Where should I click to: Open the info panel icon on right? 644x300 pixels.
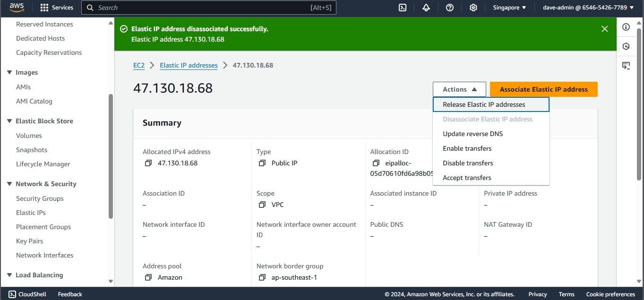coord(626,27)
